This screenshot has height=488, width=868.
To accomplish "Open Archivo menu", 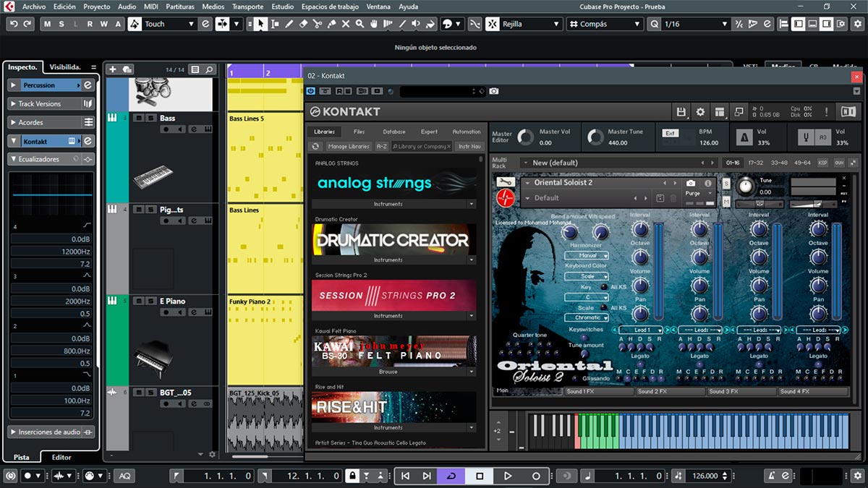I will pos(34,7).
